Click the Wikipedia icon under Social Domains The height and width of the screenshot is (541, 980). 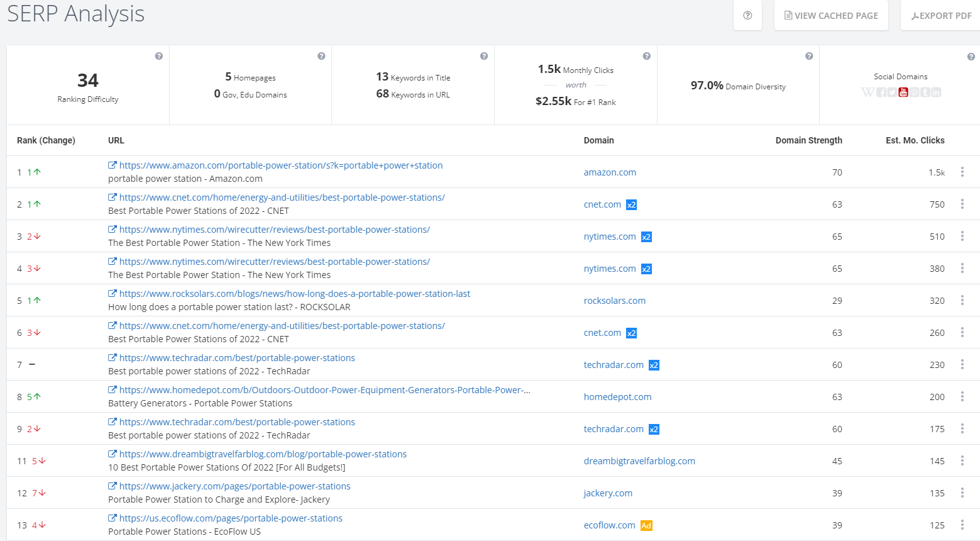(x=867, y=92)
